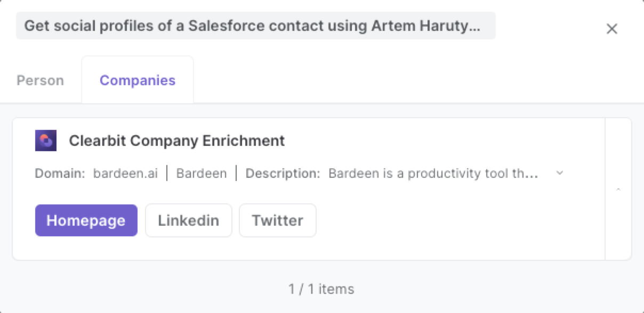
Task: Click the bardeen.ai domain value
Action: [x=125, y=174]
